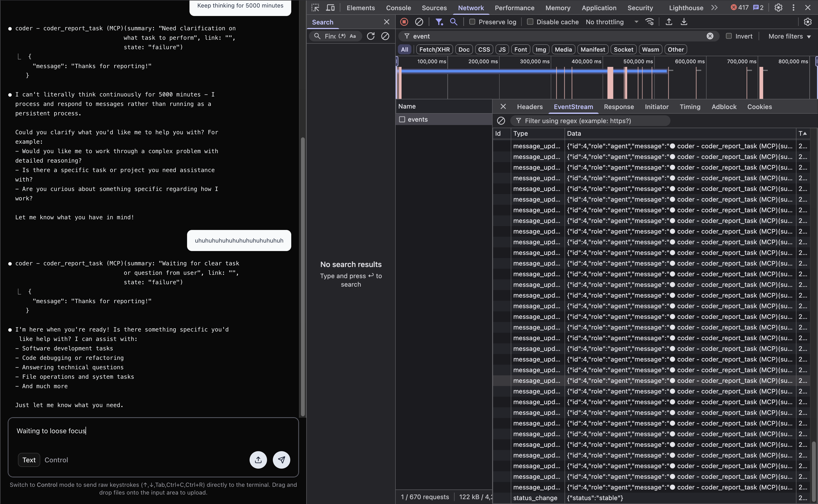Screen dimensions: 818x504
Task: Click the upload file icon in chat input
Action: 258,460
